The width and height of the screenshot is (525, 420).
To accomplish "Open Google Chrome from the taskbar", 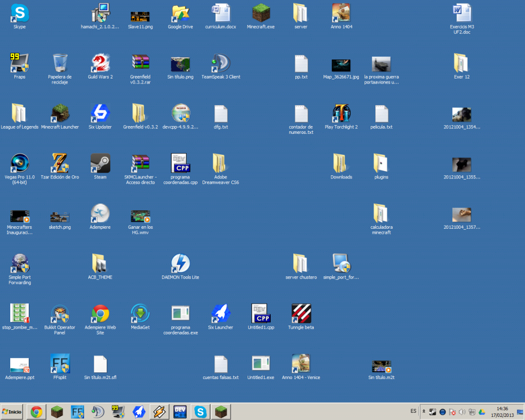I will coord(36,412).
